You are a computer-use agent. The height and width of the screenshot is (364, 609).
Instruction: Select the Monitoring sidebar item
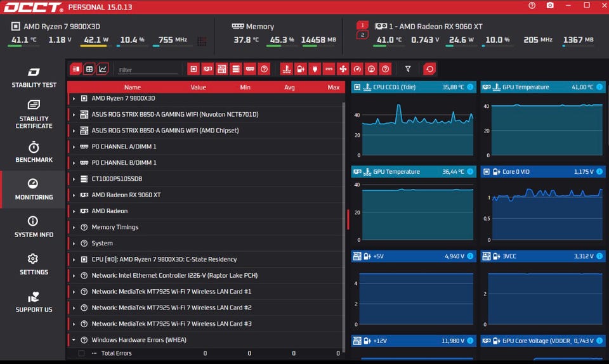point(34,190)
